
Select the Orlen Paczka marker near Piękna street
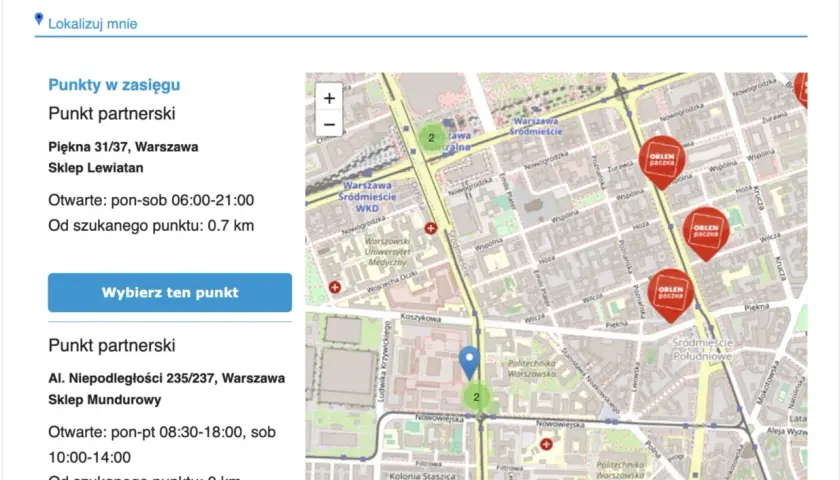(x=670, y=294)
